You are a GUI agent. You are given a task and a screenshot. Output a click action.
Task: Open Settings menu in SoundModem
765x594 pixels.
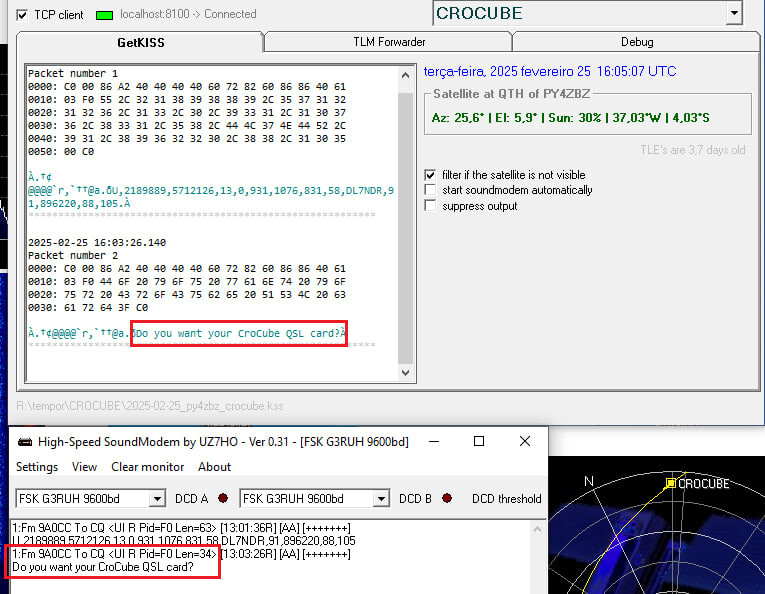tap(37, 467)
